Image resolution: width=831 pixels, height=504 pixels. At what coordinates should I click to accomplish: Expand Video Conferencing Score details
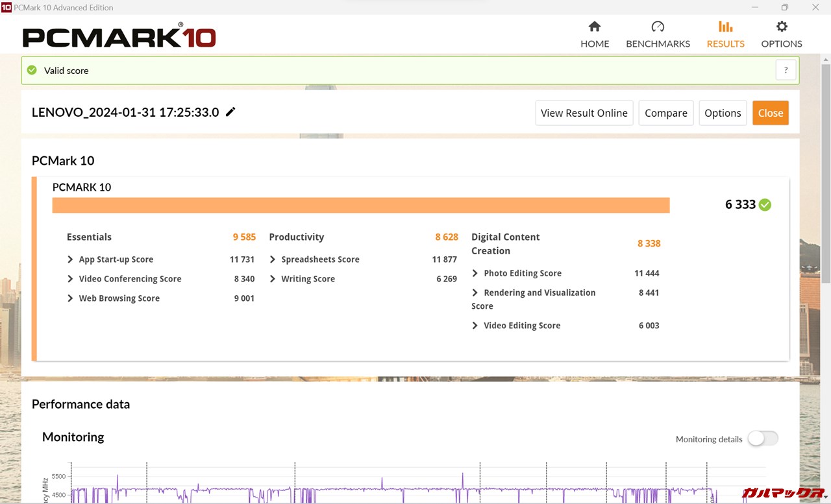tap(70, 279)
